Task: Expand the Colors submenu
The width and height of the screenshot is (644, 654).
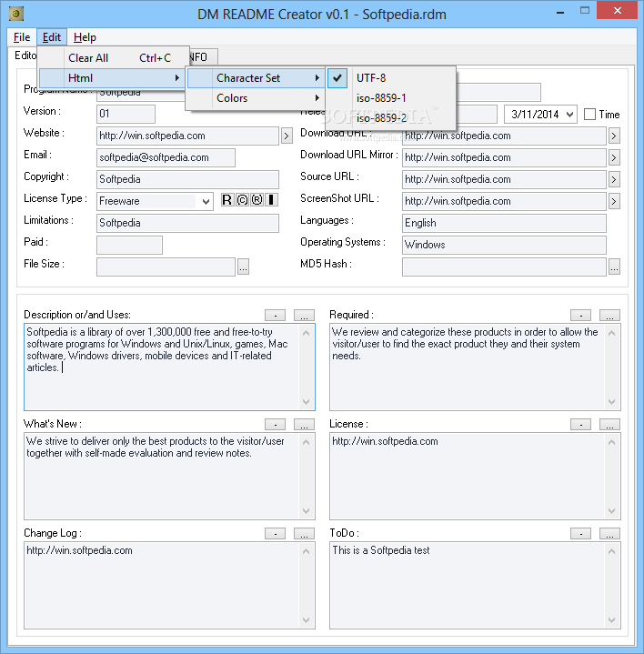Action: pos(256,98)
